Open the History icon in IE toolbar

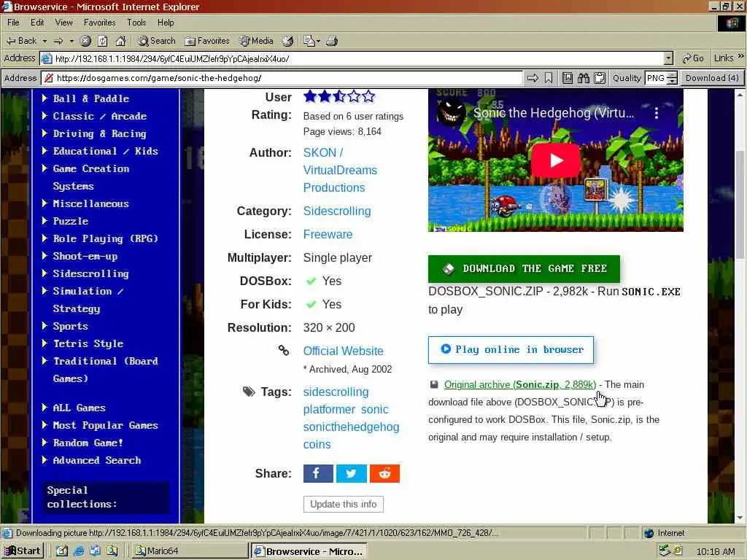[x=287, y=41]
